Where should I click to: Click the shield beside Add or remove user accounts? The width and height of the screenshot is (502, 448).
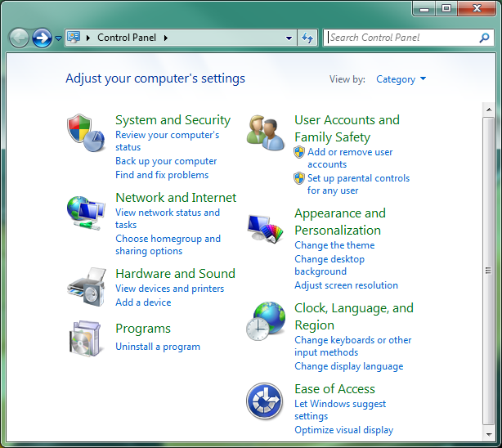click(299, 152)
